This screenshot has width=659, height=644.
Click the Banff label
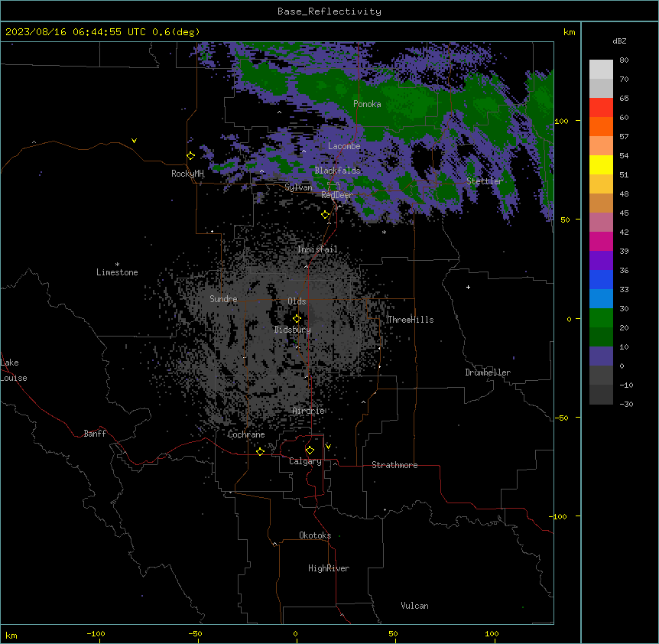coord(95,434)
